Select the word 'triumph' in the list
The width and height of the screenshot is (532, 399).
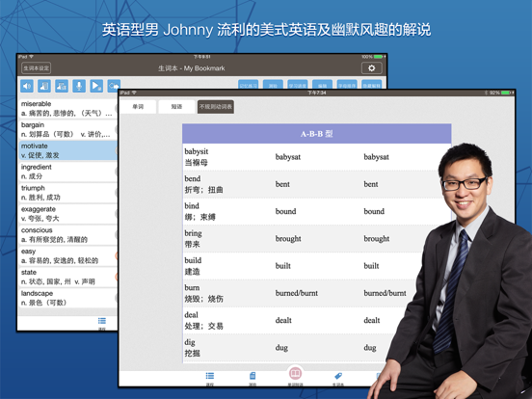pos(67,193)
